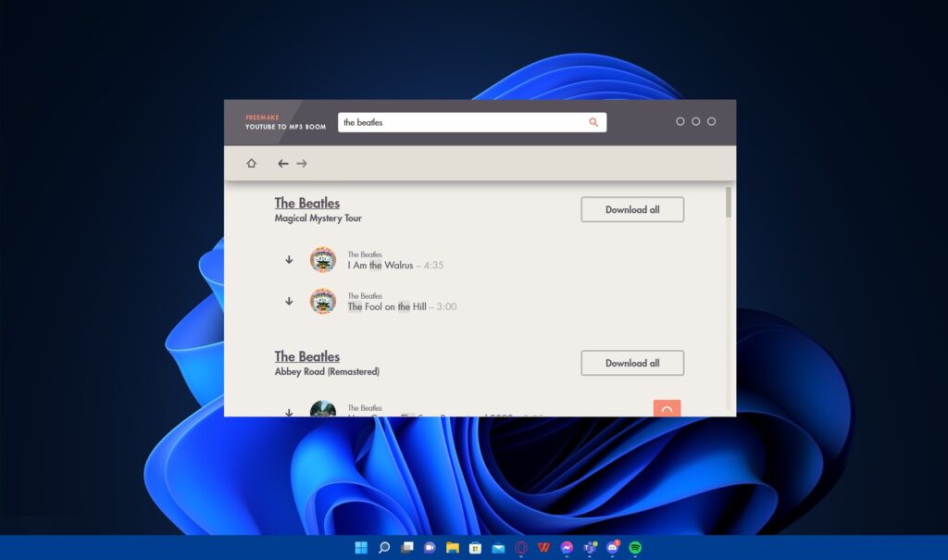Screen dimensions: 948x560
Task: Open Microsoft Teams from the taskbar
Action: [x=590, y=547]
